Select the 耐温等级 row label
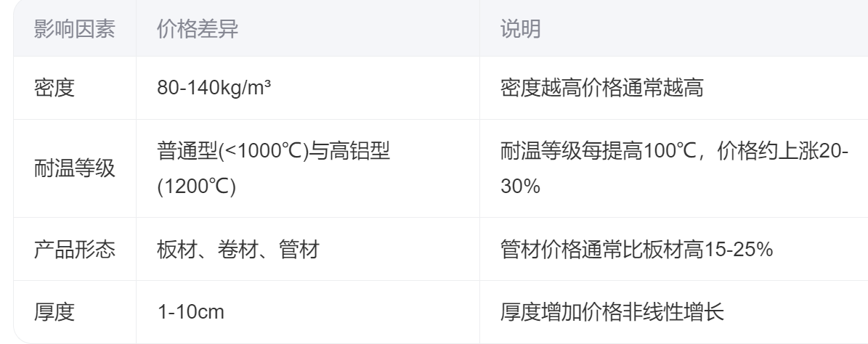 click(76, 171)
